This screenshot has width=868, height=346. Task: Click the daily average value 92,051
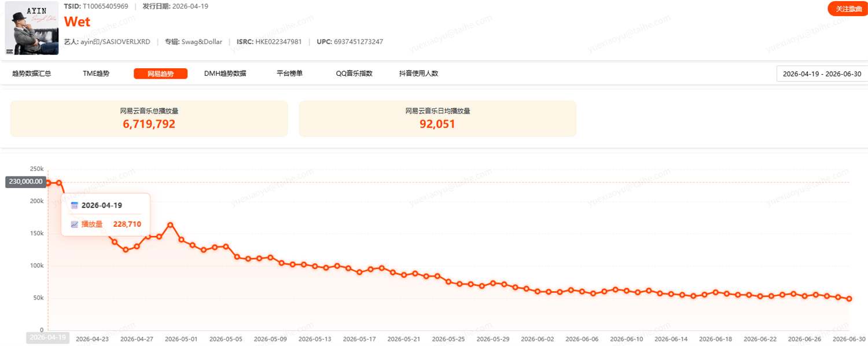click(x=437, y=124)
